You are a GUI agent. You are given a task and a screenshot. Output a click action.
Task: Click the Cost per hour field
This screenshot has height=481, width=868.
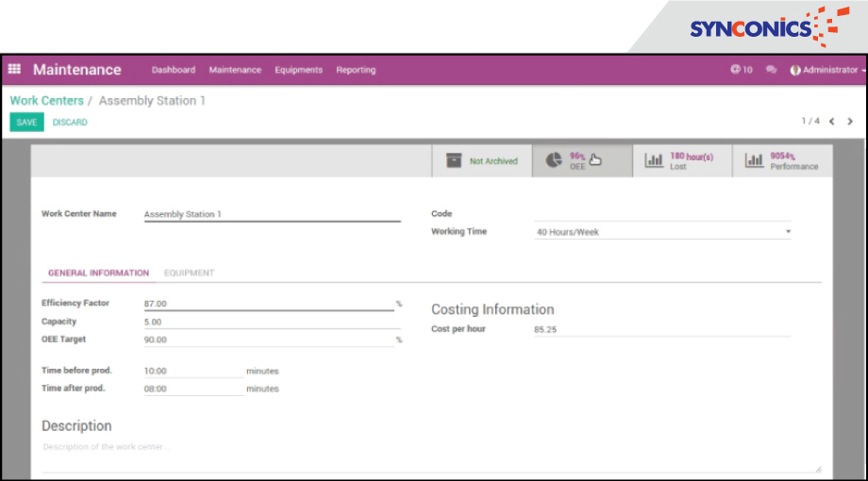660,330
